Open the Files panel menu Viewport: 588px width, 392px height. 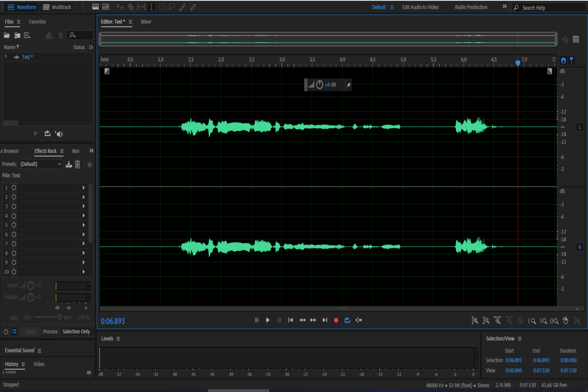[19, 22]
